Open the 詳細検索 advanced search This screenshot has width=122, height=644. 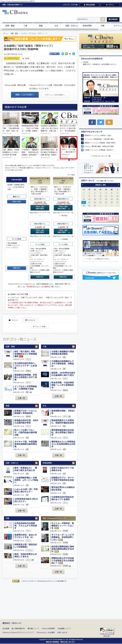[113, 19]
